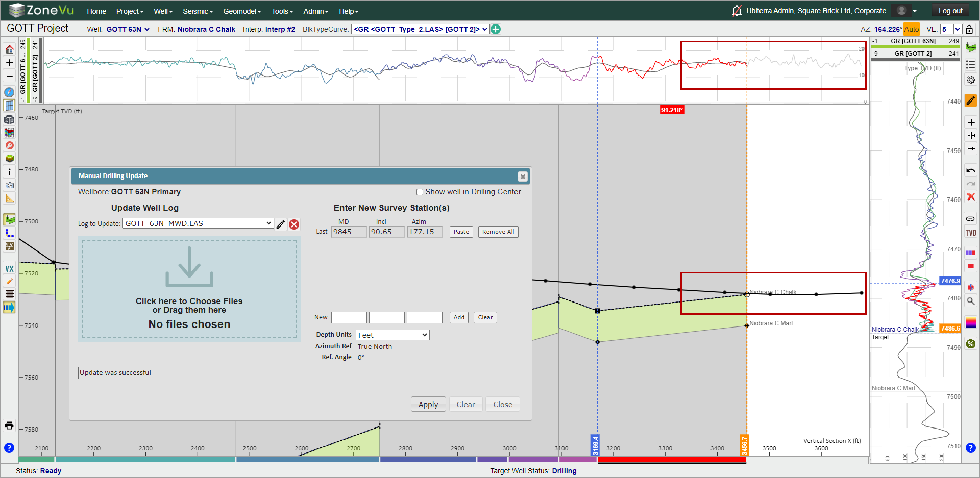
Task: Click the info 'i' icon
Action: coord(9,172)
